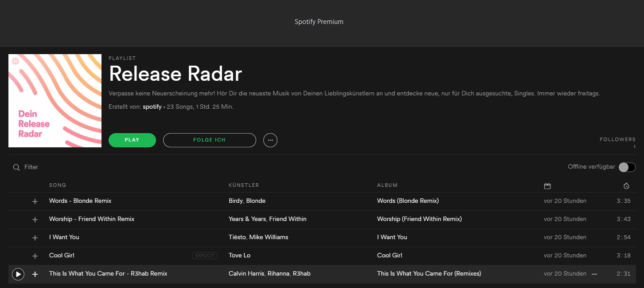Select This Is What You Came For - R3hab Remix title
Screen dimensions: 644x288
[108, 274]
